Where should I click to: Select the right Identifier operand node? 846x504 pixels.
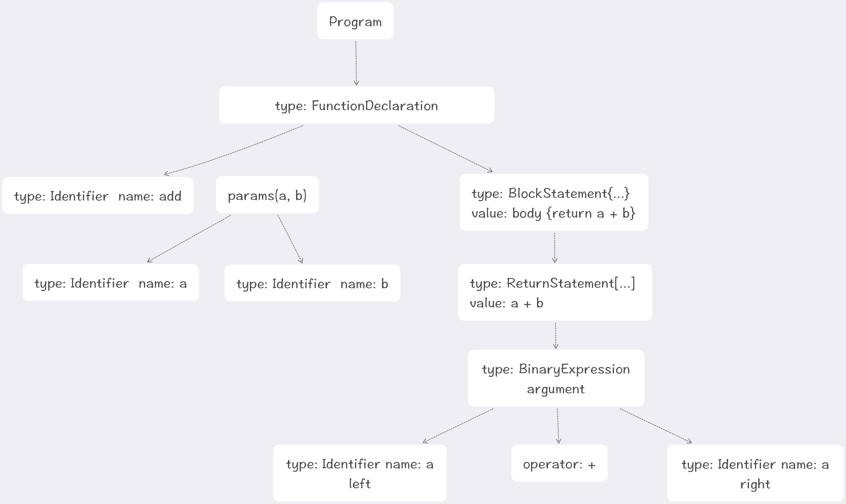point(755,473)
